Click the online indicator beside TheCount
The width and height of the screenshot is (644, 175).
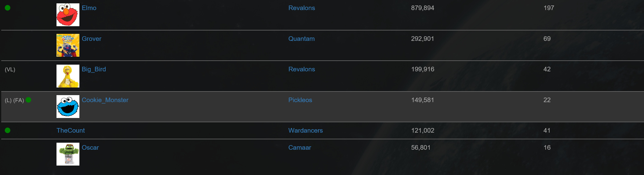pyautogui.click(x=8, y=130)
